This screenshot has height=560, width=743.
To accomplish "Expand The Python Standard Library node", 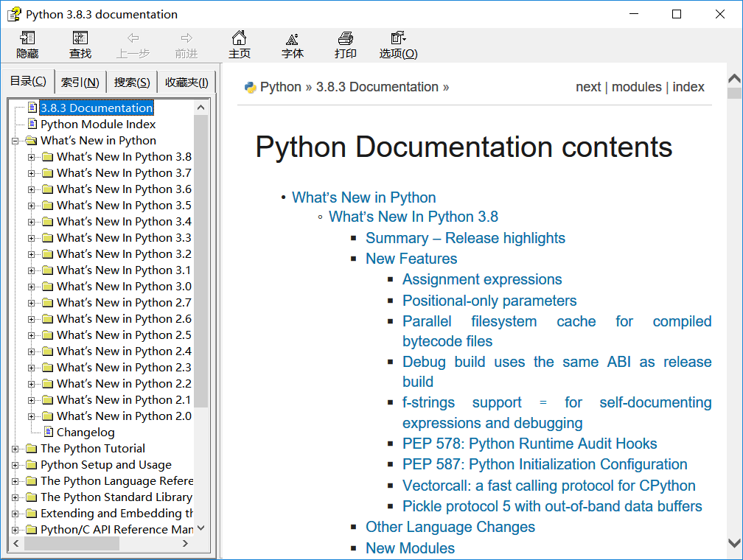I will click(15, 497).
